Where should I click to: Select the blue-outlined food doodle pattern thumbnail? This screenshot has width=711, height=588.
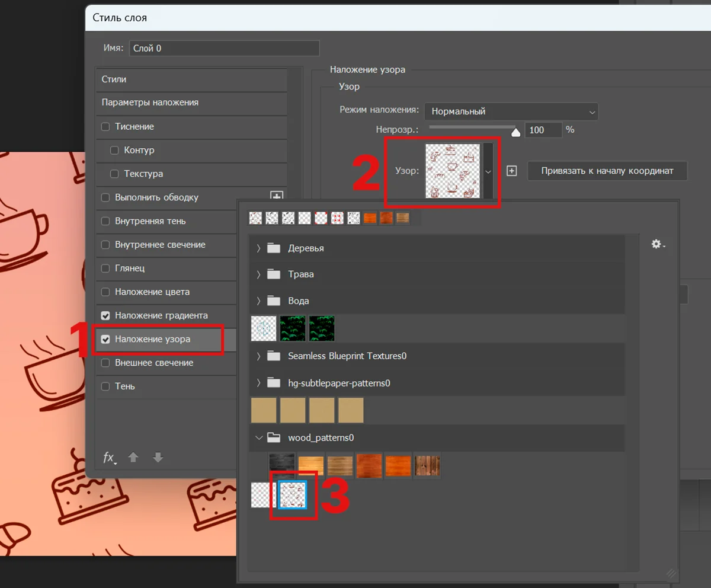click(293, 494)
